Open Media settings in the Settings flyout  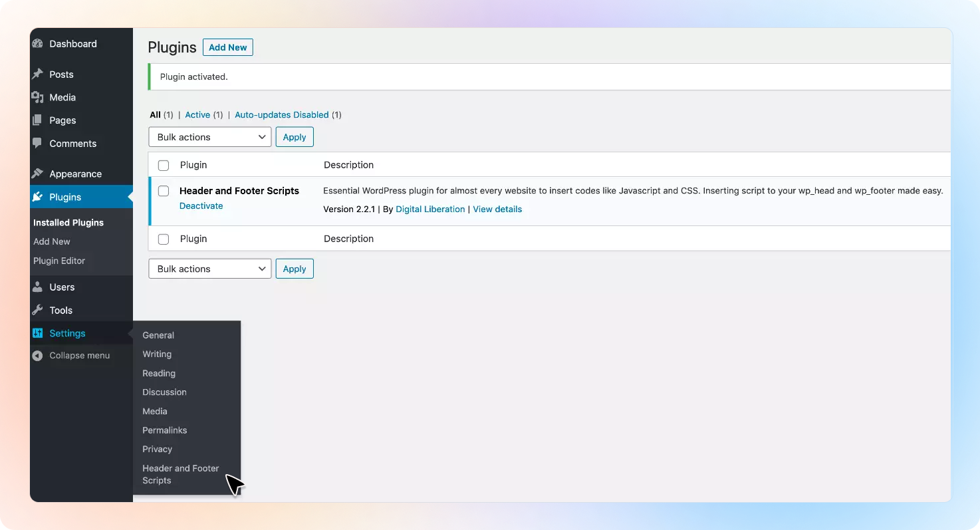pos(155,412)
